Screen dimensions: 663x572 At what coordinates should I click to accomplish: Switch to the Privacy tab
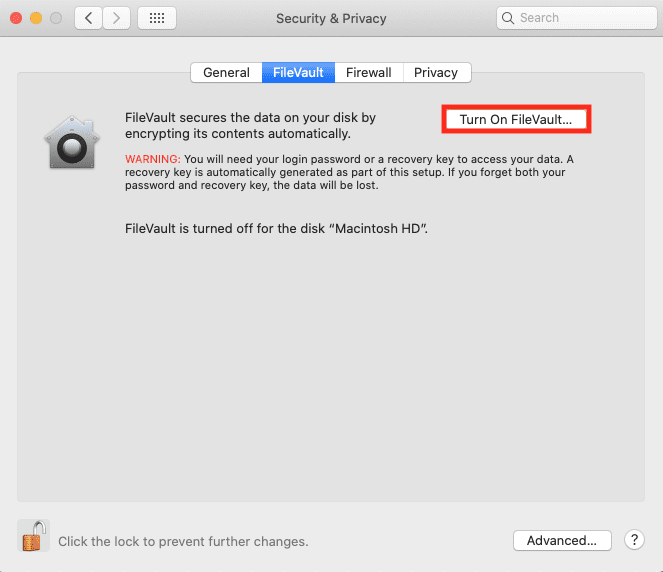click(x=437, y=73)
